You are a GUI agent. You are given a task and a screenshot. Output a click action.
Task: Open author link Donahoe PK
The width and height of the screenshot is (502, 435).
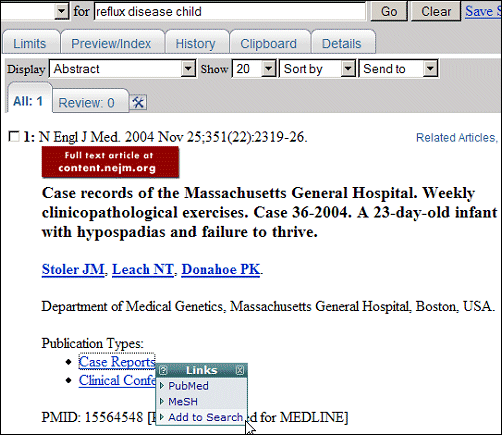click(x=221, y=269)
